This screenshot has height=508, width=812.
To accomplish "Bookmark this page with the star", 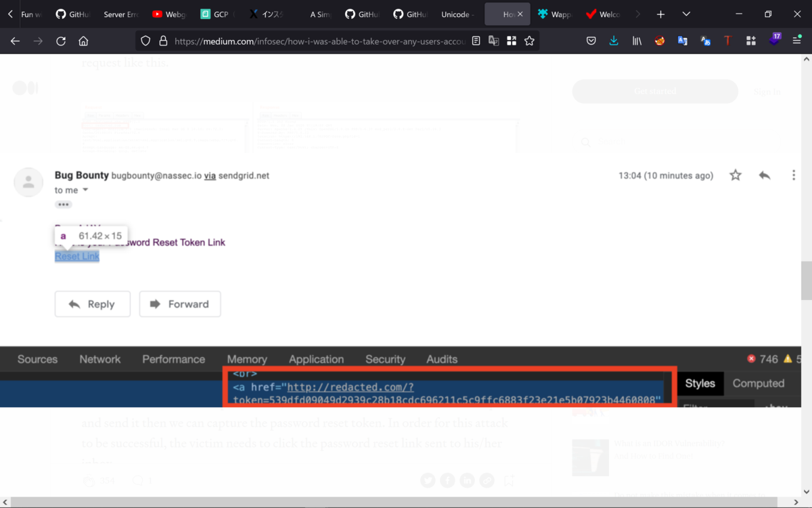I will click(529, 41).
